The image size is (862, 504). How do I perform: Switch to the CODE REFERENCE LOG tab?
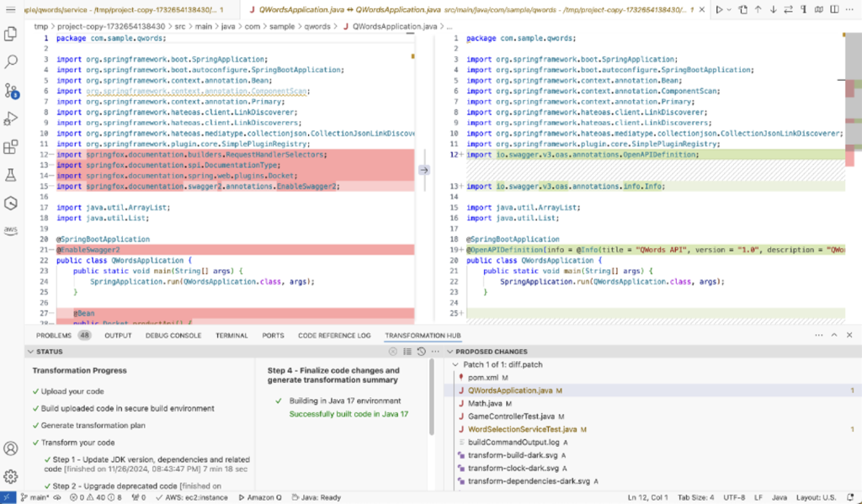click(x=333, y=335)
